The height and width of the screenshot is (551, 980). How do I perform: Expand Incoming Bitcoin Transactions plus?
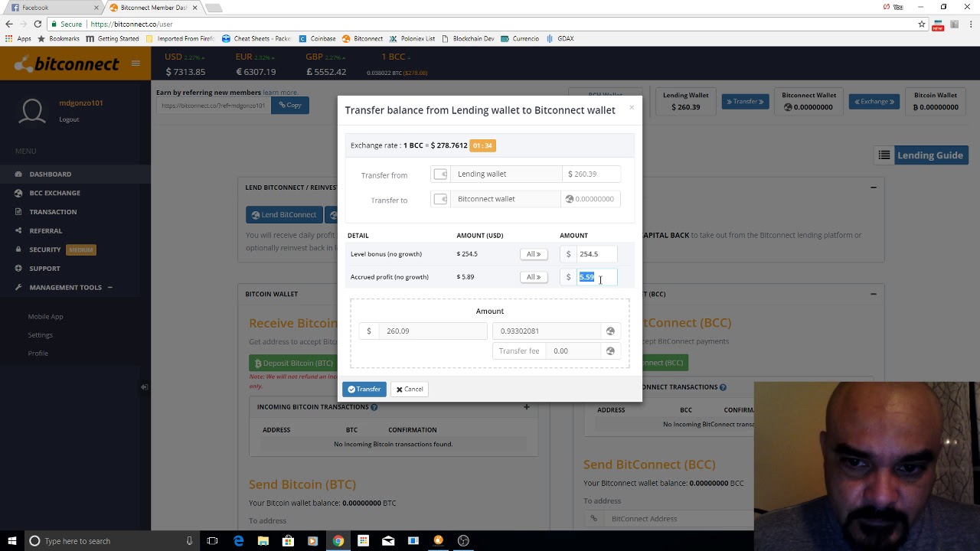tap(526, 406)
